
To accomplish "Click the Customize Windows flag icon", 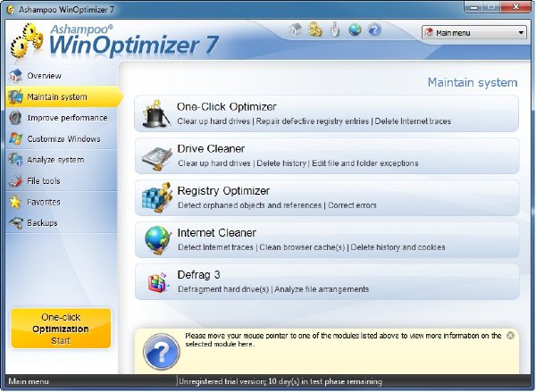I will tap(16, 138).
